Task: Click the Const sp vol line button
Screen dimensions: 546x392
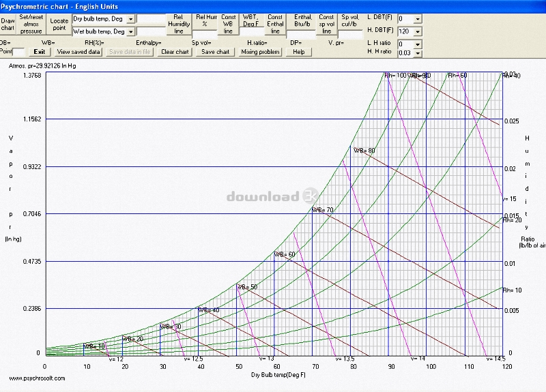Action: (x=327, y=25)
